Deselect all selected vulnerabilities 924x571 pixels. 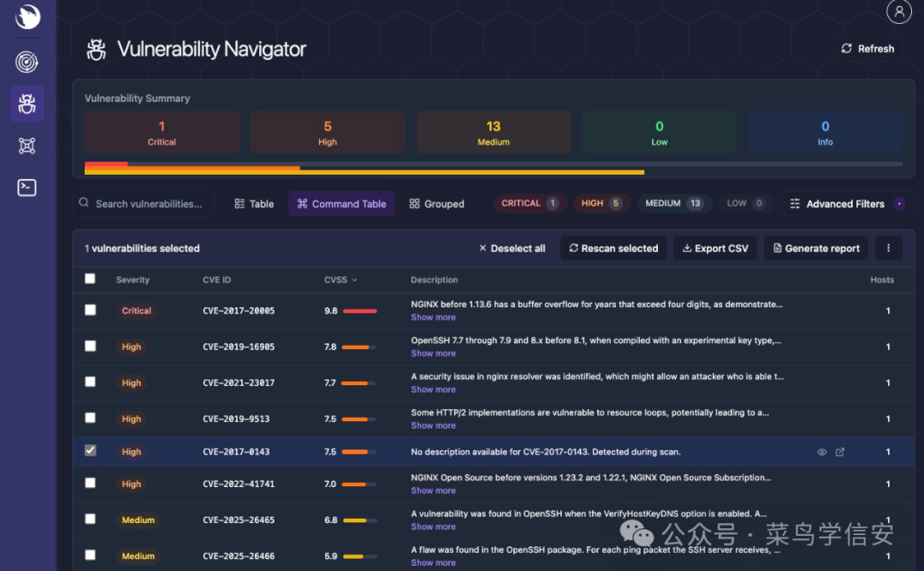coord(512,248)
